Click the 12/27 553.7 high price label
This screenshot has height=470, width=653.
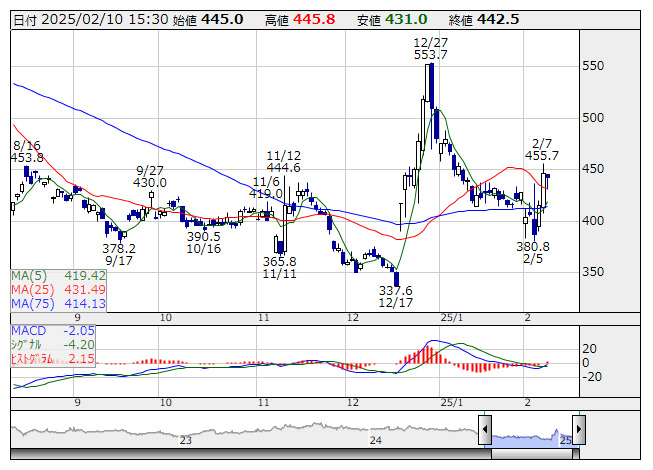[x=431, y=49]
